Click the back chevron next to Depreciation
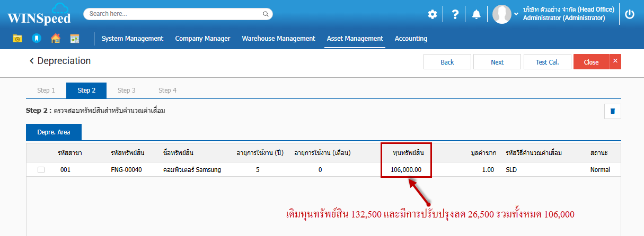This screenshot has height=236, width=644. (32, 61)
